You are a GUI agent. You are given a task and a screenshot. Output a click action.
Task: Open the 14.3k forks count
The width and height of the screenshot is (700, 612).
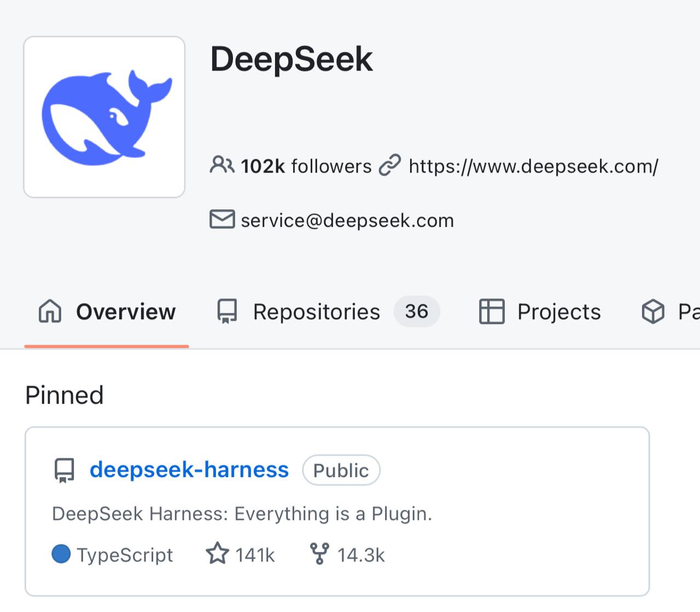click(361, 555)
